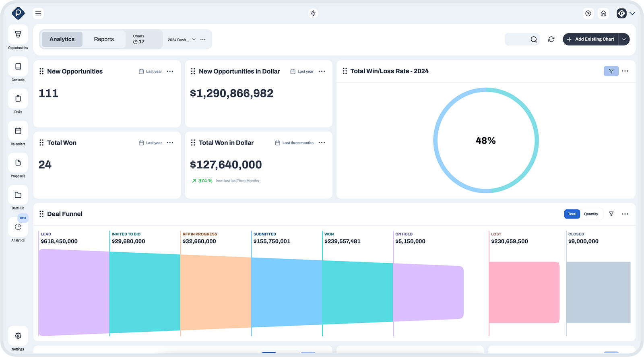
Task: Open the Tasks clipboard icon
Action: pos(18,99)
